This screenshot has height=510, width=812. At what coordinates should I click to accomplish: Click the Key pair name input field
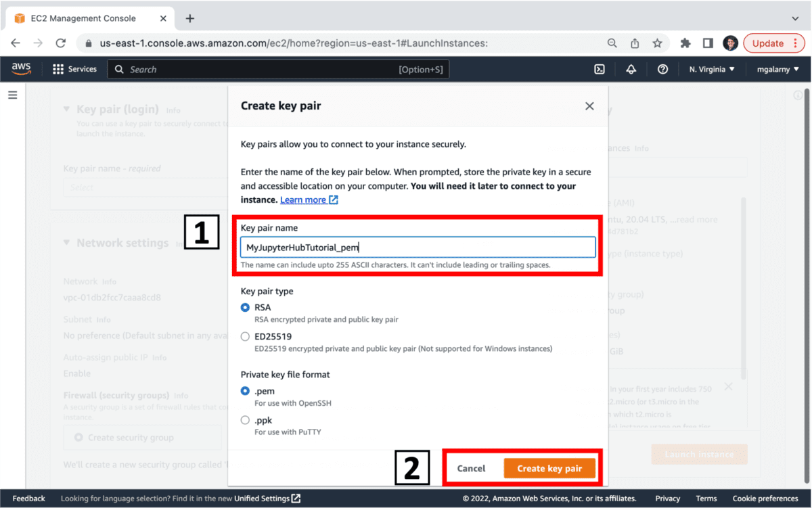pyautogui.click(x=418, y=248)
